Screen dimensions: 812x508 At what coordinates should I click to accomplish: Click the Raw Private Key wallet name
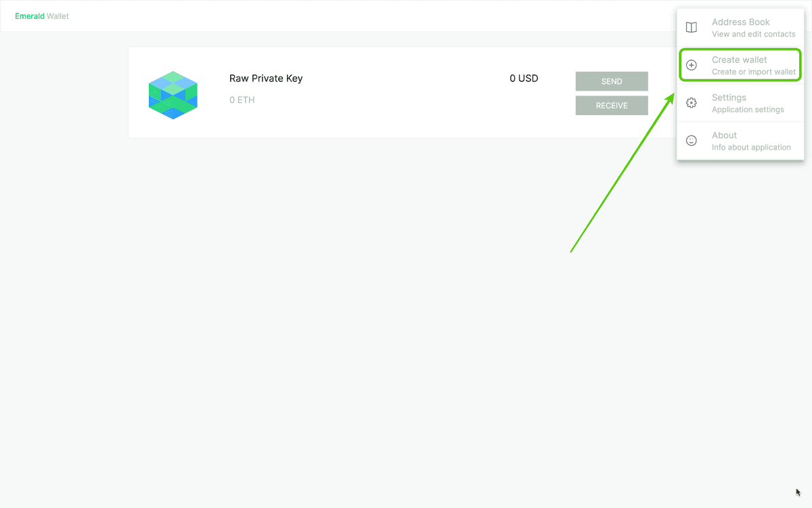tap(266, 78)
